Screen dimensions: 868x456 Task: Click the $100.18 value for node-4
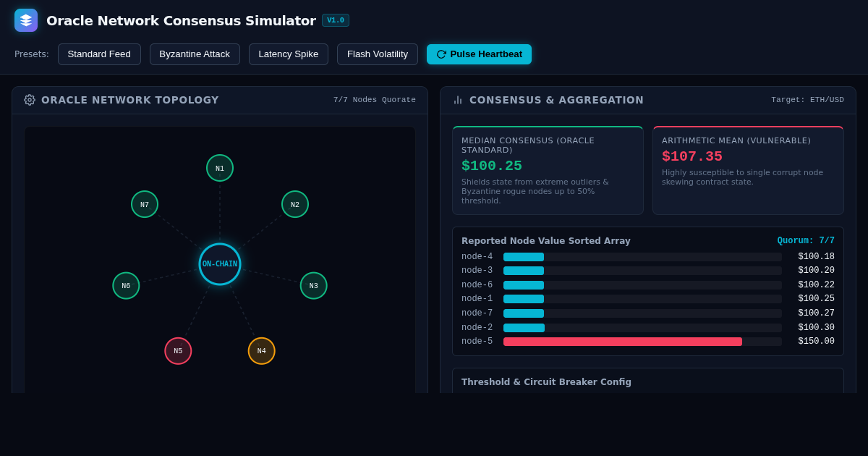[816, 257]
